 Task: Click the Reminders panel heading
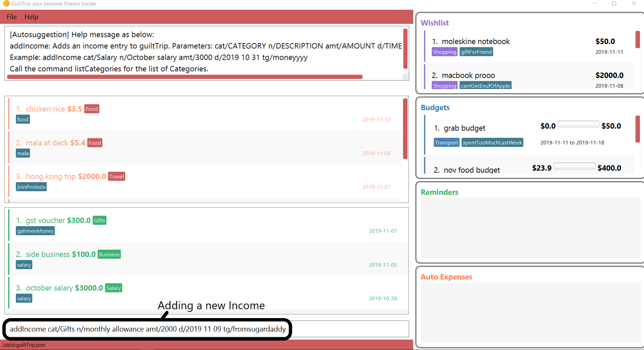[x=439, y=192]
